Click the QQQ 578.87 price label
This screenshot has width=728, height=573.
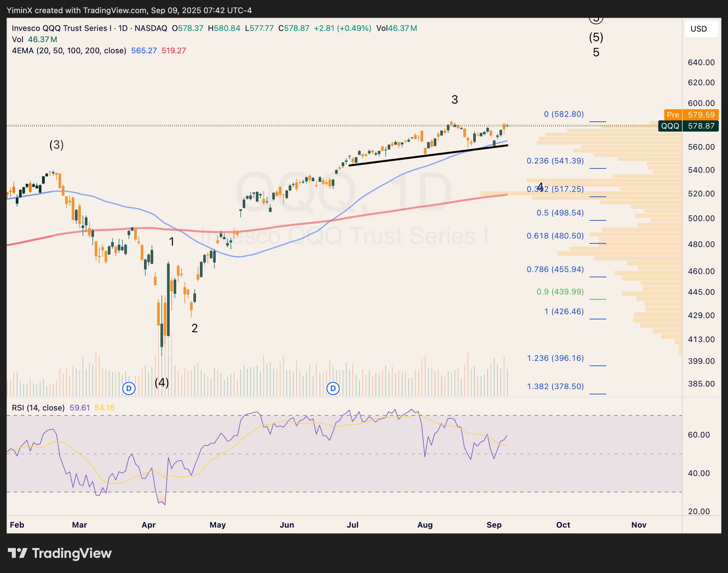pyautogui.click(x=689, y=126)
